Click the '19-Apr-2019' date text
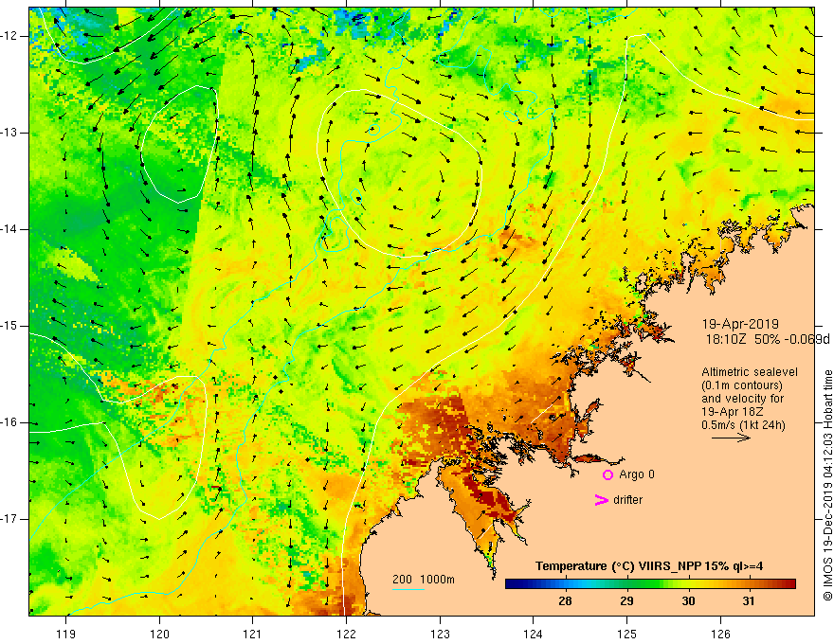The image size is (834, 644). (x=740, y=324)
